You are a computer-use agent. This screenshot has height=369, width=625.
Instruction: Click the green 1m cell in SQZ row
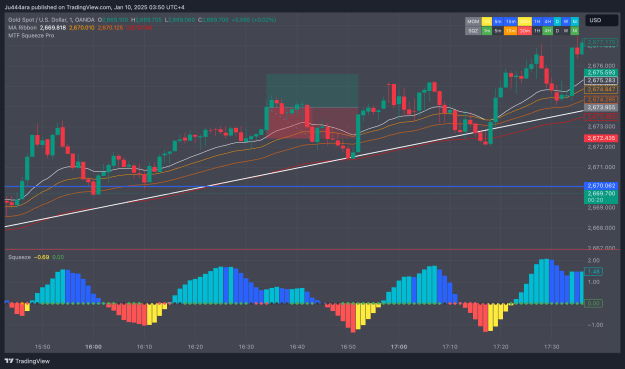[x=487, y=31]
